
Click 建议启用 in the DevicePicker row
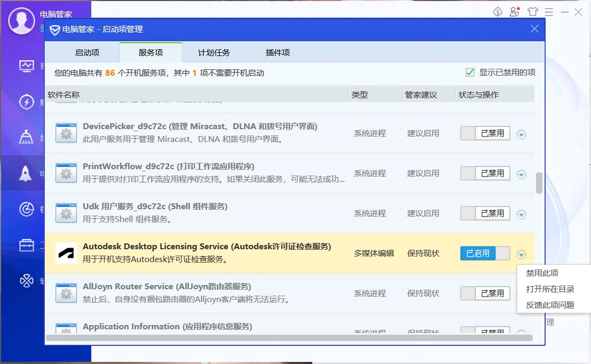tap(423, 133)
